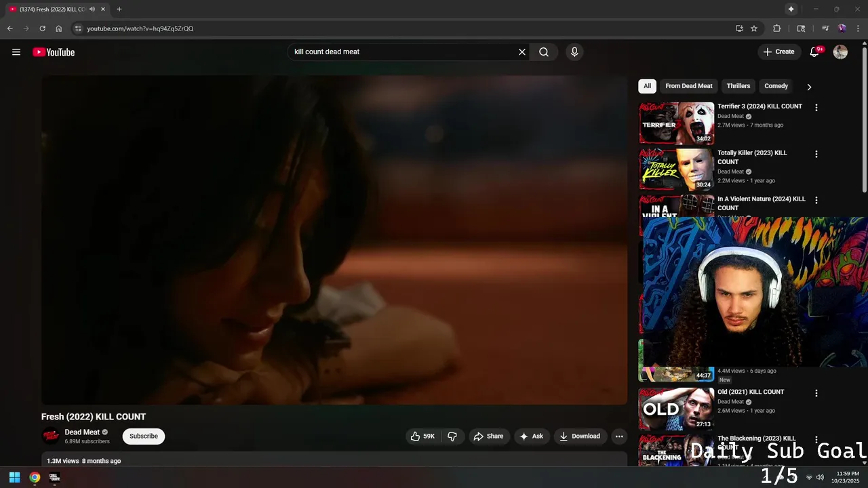View site information icon in address bar
The width and height of the screenshot is (868, 488).
(78, 28)
